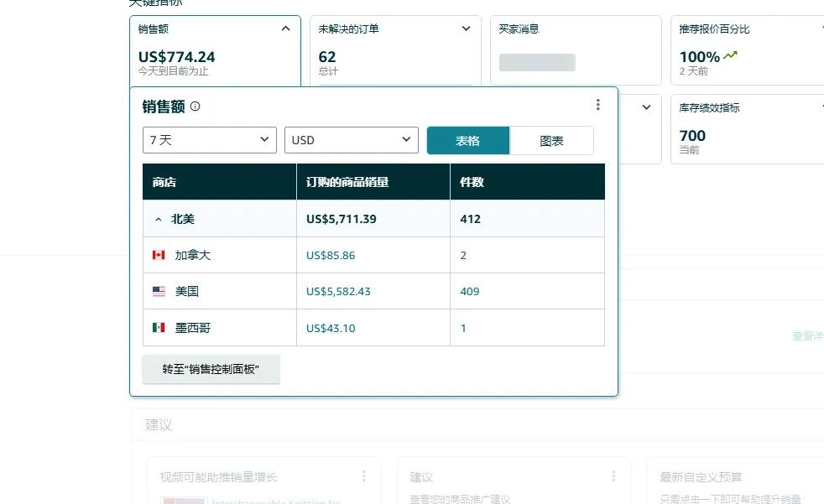Click the US$774.24 sales figure
The image size is (824, 504).
[176, 57]
